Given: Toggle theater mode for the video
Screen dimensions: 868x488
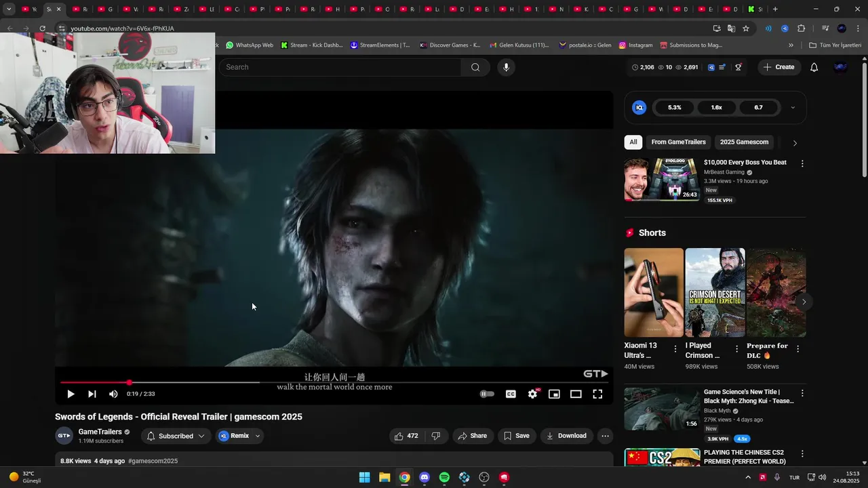Looking at the screenshot, I should [576, 394].
